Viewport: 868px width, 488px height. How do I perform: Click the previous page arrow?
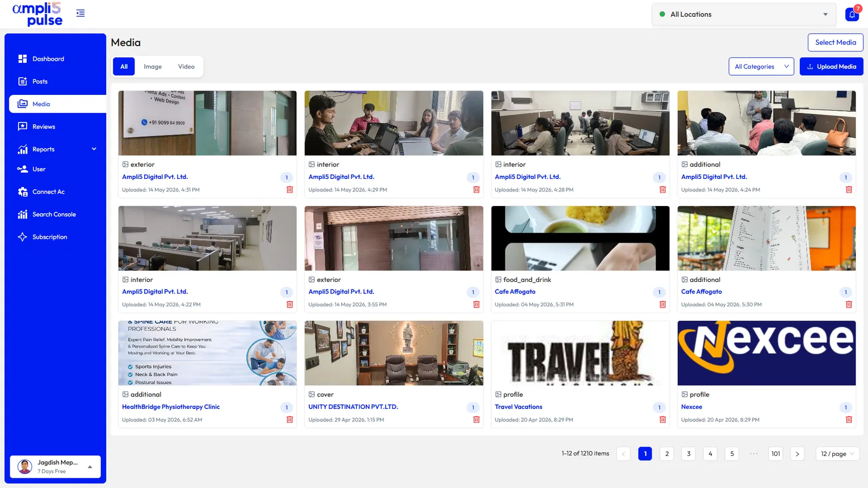click(x=623, y=454)
